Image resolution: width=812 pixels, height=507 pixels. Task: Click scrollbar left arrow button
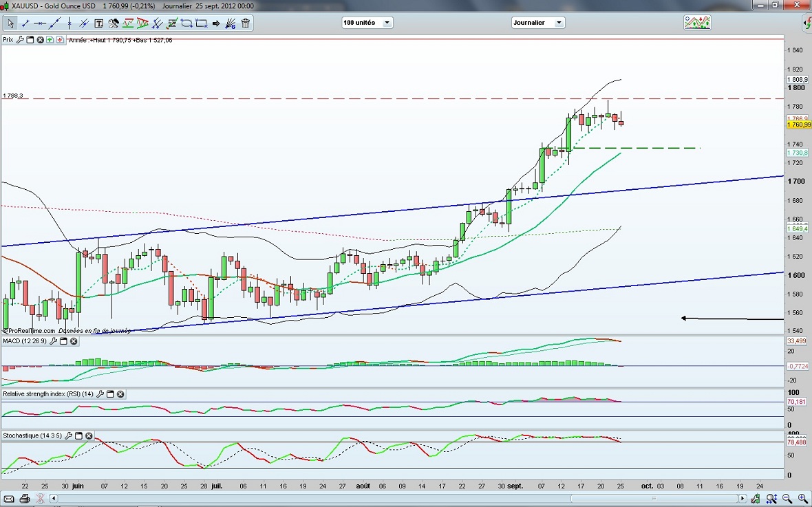(x=53, y=498)
